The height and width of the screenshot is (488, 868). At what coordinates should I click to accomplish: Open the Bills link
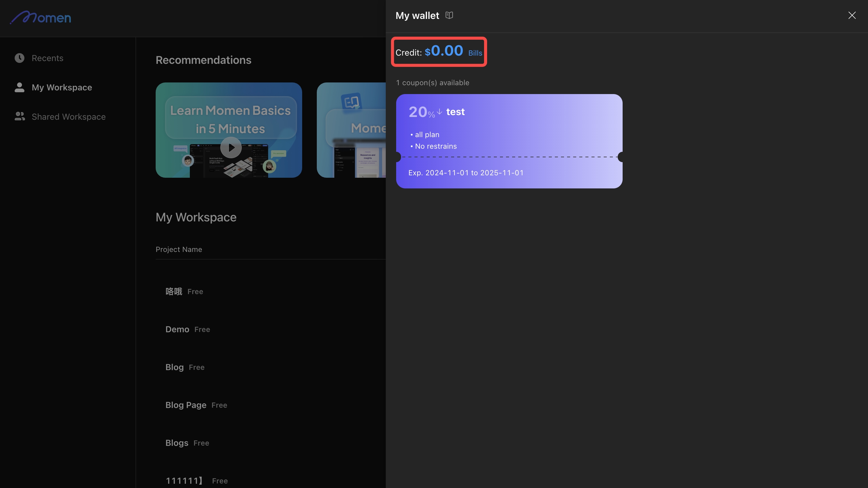point(475,53)
